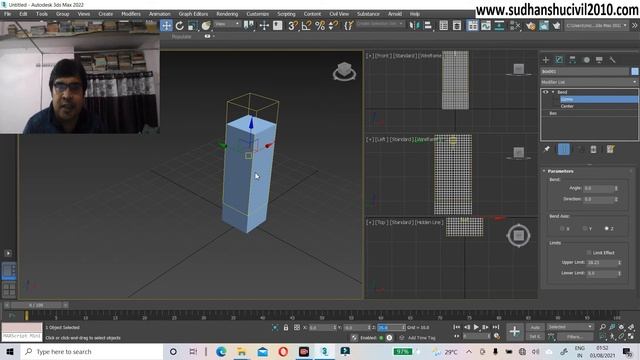
Task: Select Bend Axis X radio button
Action: 562,229
